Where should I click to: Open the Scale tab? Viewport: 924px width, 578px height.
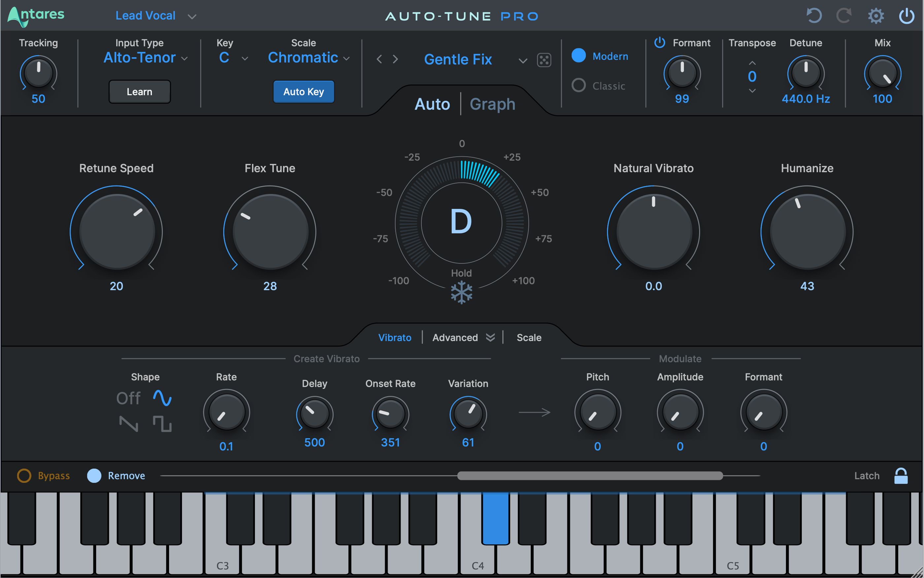point(529,338)
